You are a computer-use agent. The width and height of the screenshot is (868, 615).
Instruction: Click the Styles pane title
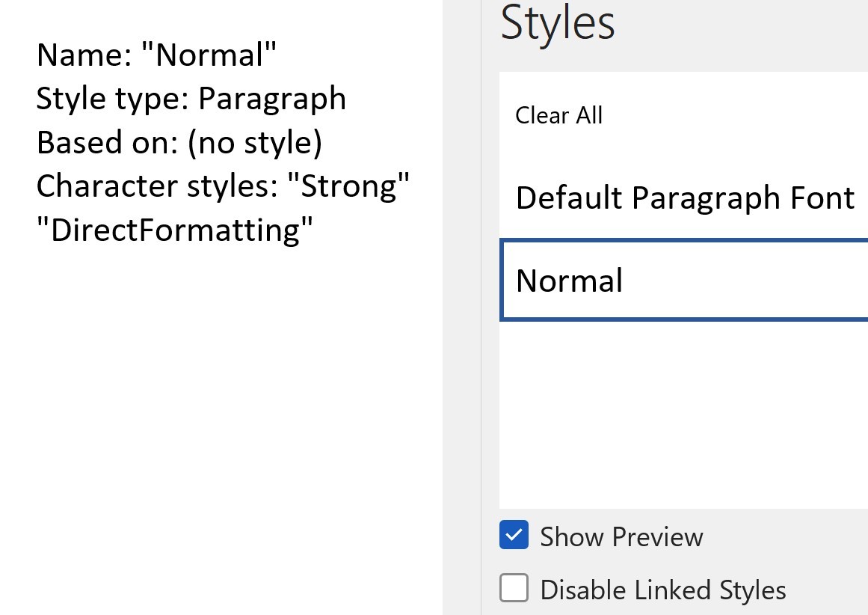pyautogui.click(x=558, y=23)
